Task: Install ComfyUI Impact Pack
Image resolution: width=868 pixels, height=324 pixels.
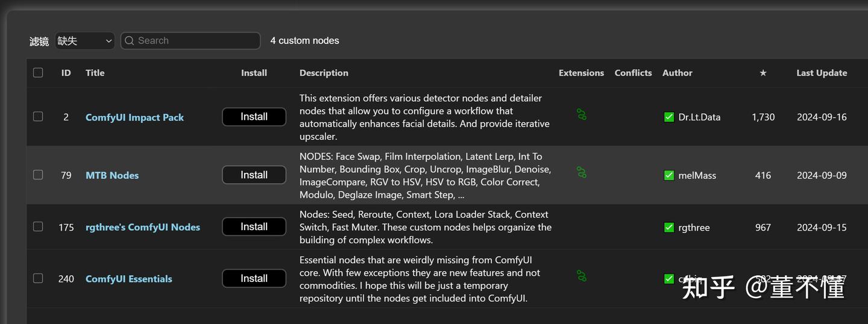Action: (x=254, y=117)
